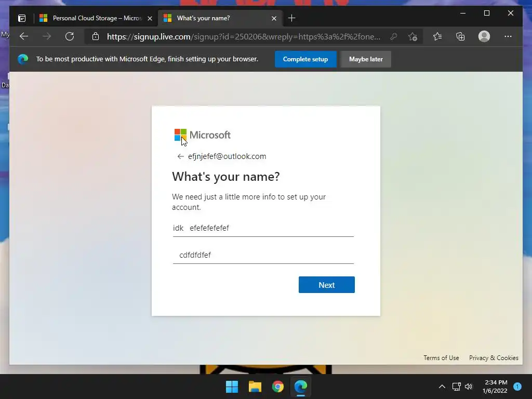The width and height of the screenshot is (532, 399).
Task: Open the Favorites list icon
Action: click(x=437, y=36)
